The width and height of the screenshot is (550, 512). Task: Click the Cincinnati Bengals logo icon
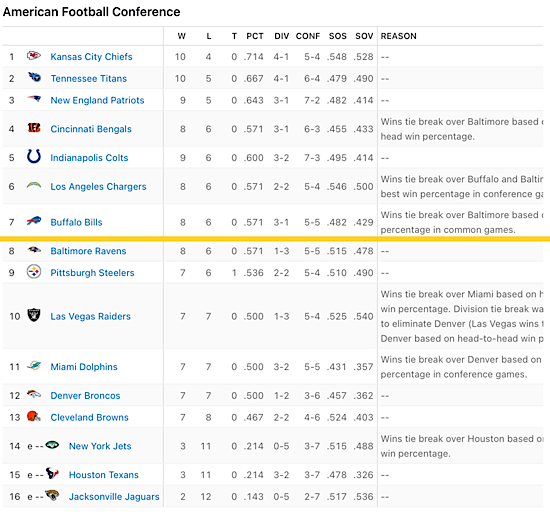34,128
